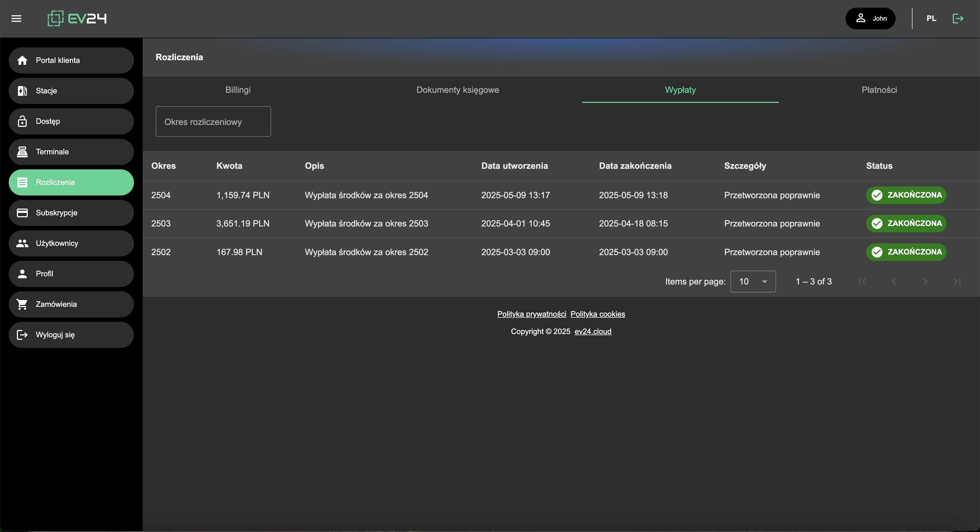This screenshot has width=980, height=532.
Task: Expand items per page dropdown
Action: click(752, 282)
